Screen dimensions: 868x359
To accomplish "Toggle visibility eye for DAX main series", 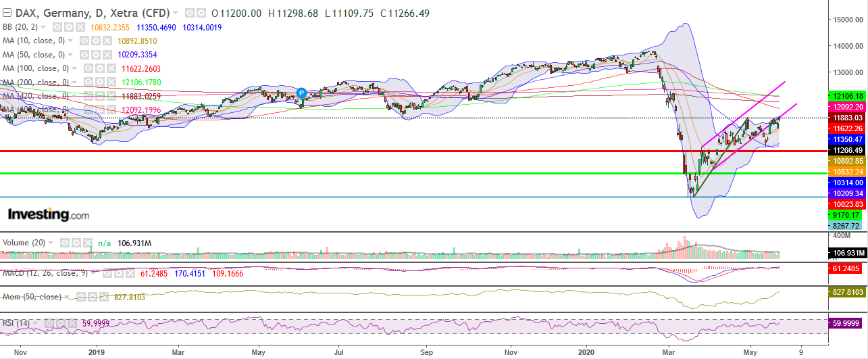I will coord(190,14).
